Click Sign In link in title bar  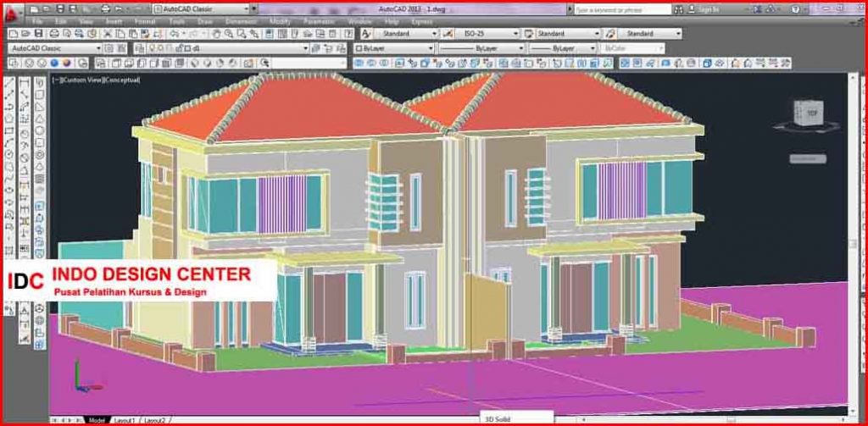(x=709, y=9)
